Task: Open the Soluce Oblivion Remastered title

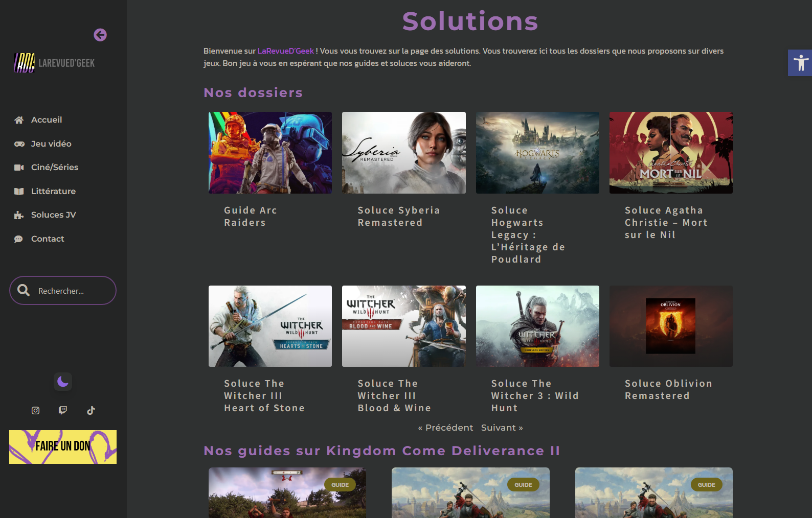Action: pos(668,389)
